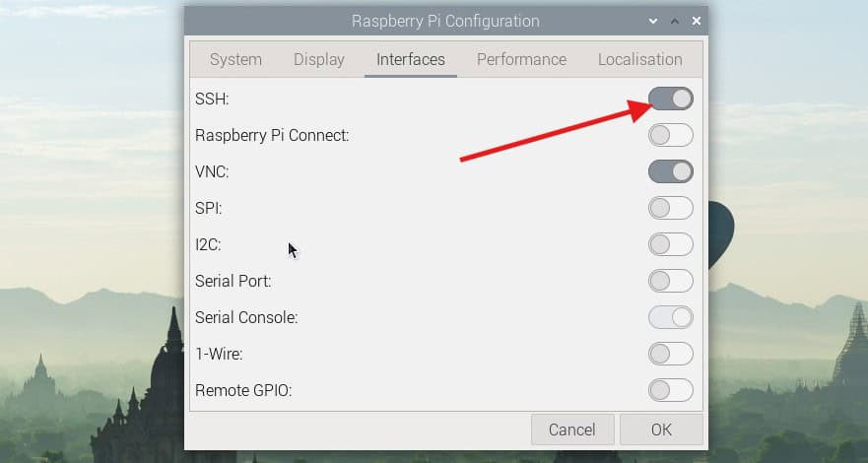
Task: Close the Raspberry Pi Configuration window
Action: coord(697,21)
